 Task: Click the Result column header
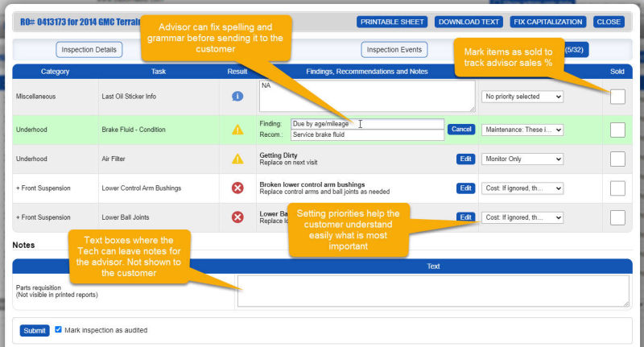(237, 72)
